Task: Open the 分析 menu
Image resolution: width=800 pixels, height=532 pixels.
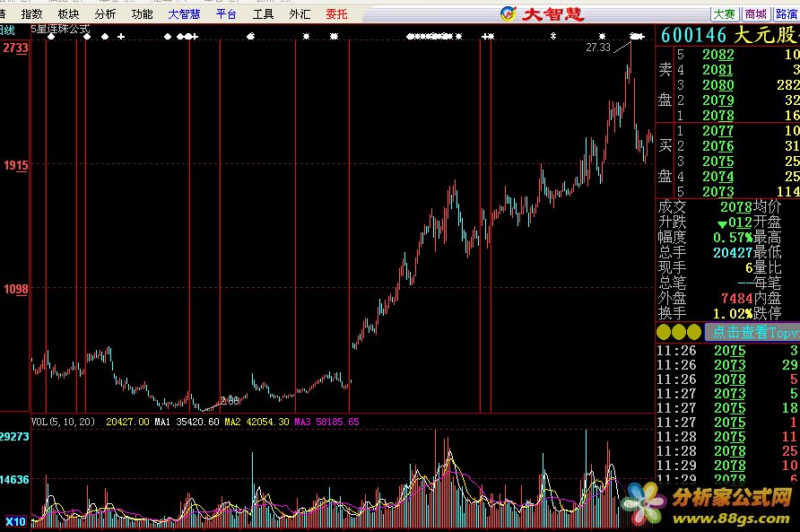Action: click(105, 13)
